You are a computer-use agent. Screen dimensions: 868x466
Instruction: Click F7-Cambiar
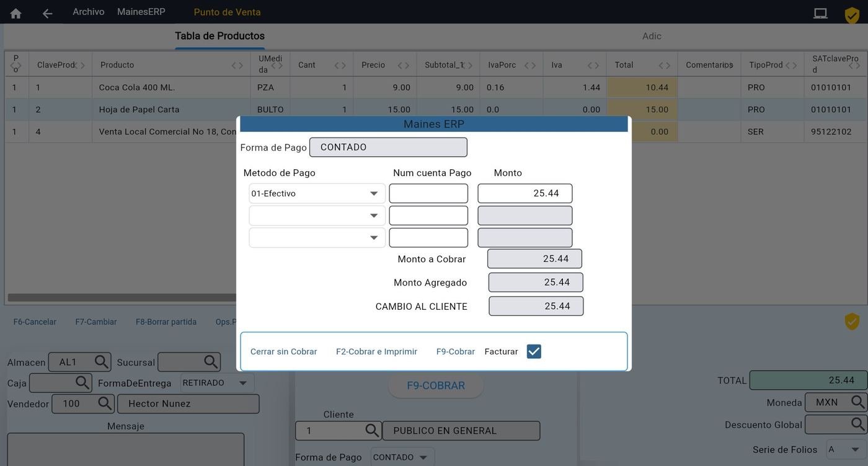click(x=96, y=322)
